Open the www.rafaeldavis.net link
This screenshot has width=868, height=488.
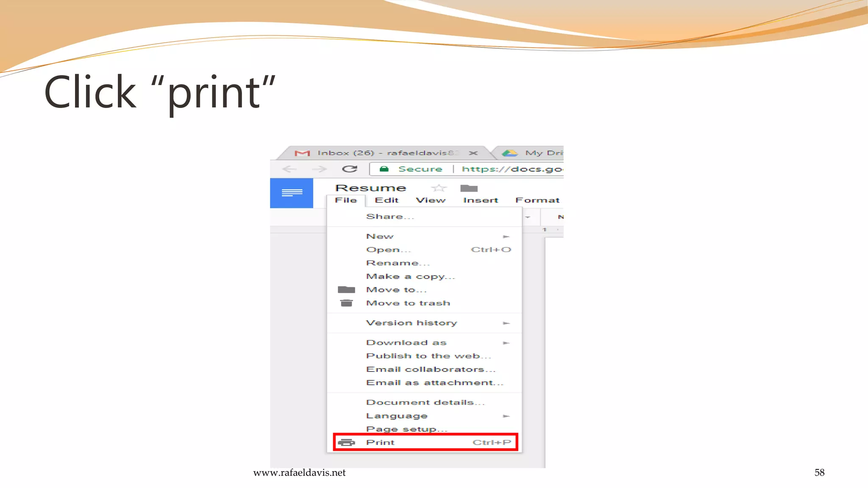click(x=299, y=473)
